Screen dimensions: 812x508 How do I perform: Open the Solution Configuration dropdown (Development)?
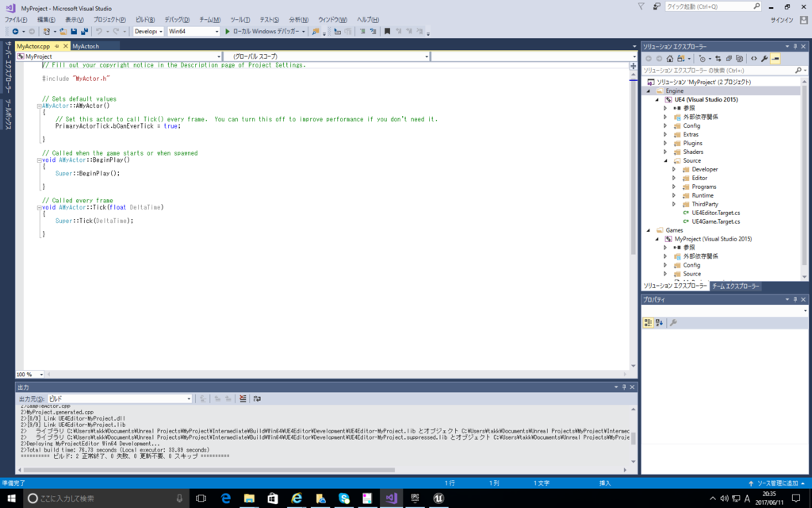pyautogui.click(x=148, y=32)
